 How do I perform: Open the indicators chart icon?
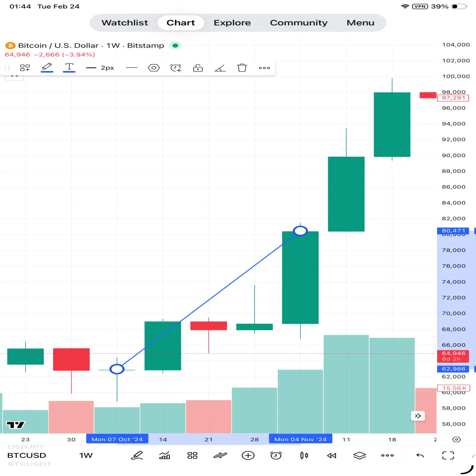[x=164, y=455]
